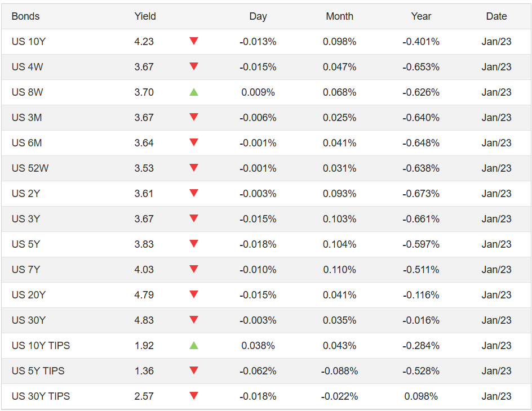Open the US 20Y bond link
This screenshot has height=411, width=532.
(28, 295)
